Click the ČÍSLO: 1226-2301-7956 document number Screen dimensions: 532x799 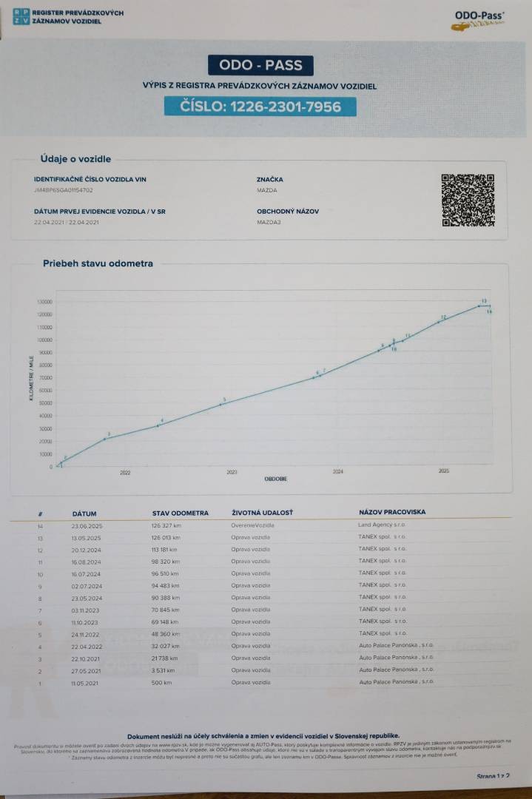pos(260,107)
